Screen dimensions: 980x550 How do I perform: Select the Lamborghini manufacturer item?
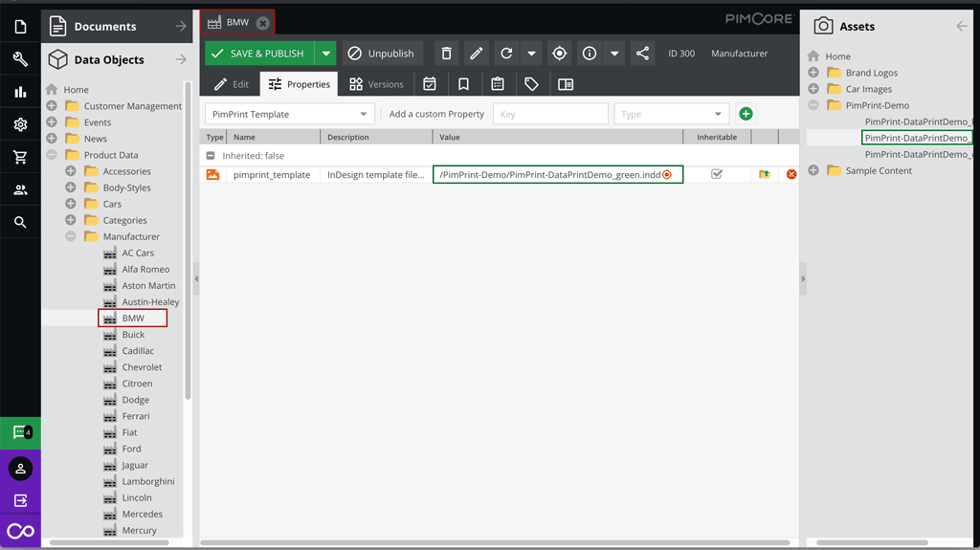(x=148, y=481)
